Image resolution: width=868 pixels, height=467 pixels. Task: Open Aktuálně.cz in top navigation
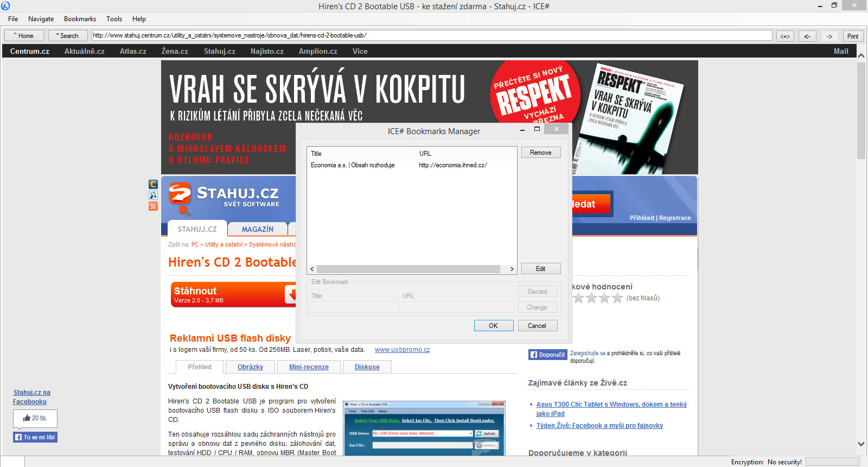[85, 52]
